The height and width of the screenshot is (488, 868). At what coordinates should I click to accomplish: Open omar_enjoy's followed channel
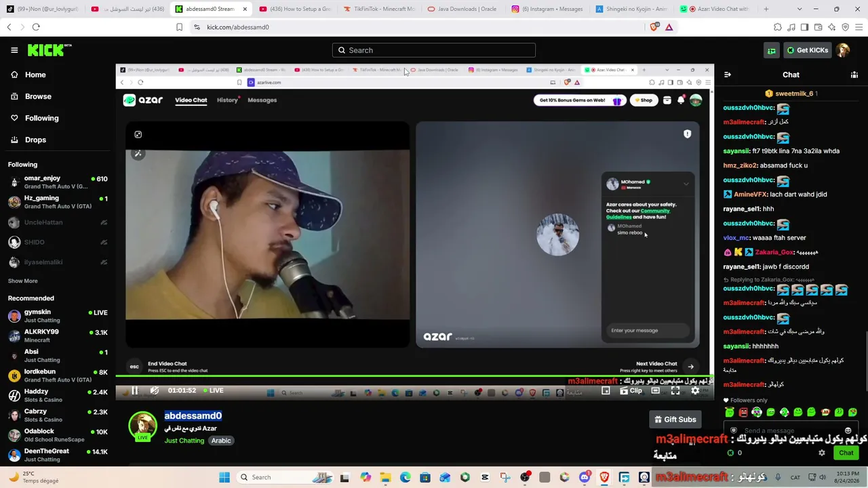(x=58, y=182)
